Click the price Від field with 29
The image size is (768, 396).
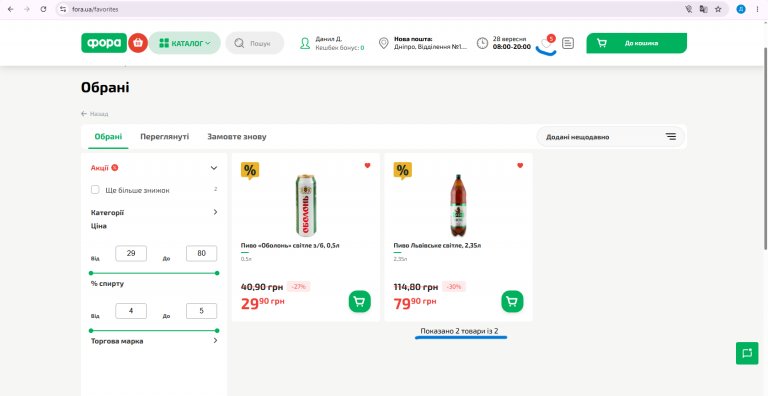pos(131,253)
